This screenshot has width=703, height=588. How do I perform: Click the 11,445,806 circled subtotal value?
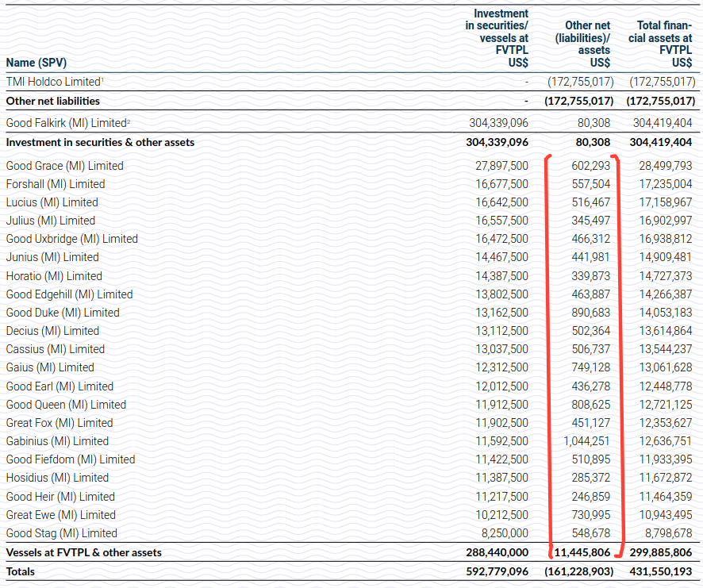tap(587, 551)
